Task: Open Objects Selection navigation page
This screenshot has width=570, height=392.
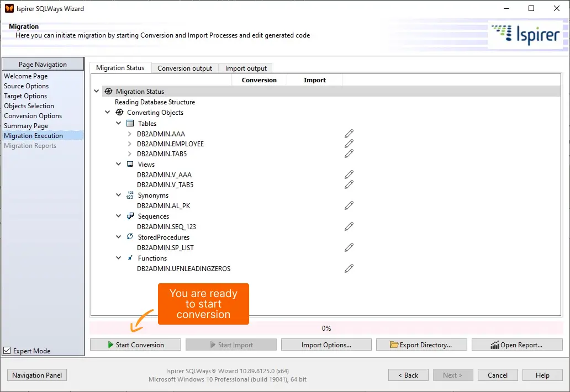Action: click(29, 105)
